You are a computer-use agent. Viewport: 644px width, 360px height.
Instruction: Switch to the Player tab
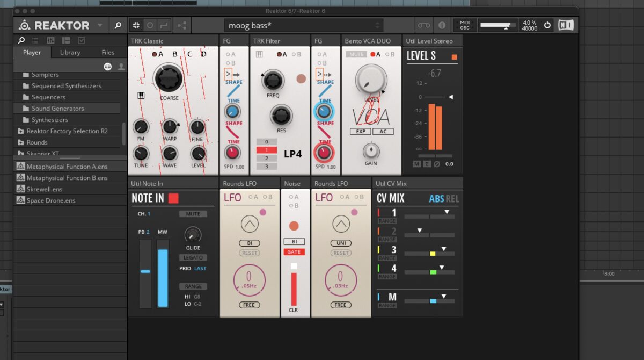click(x=32, y=52)
